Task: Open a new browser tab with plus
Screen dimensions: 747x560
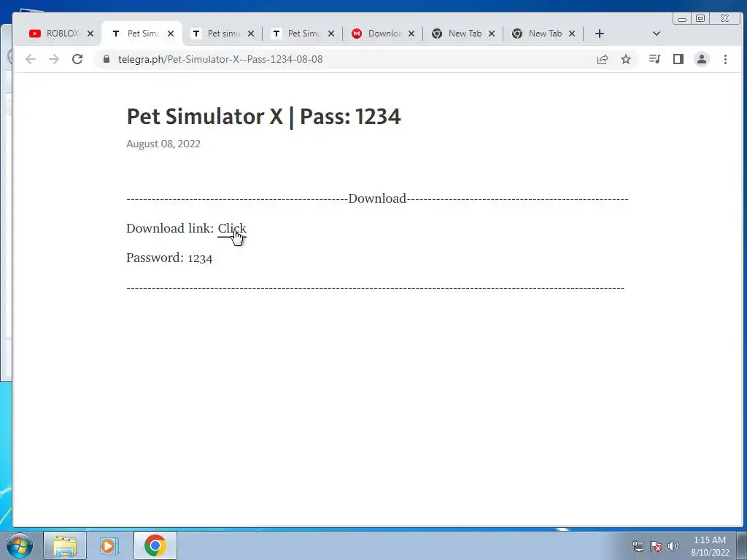Action: tap(600, 34)
